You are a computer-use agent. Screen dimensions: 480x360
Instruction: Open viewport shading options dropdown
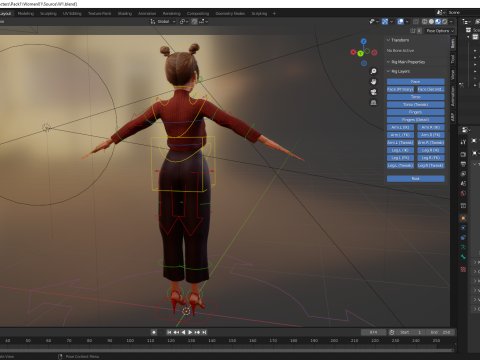(x=451, y=22)
